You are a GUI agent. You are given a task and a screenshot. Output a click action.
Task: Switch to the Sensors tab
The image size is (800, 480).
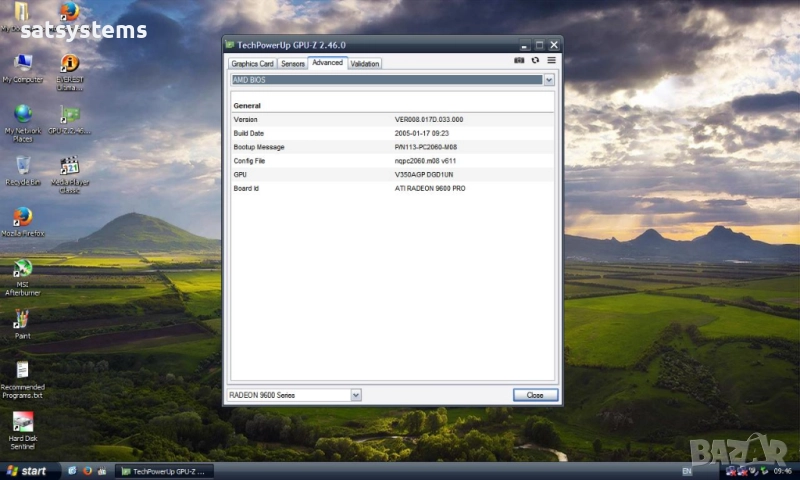coord(293,64)
